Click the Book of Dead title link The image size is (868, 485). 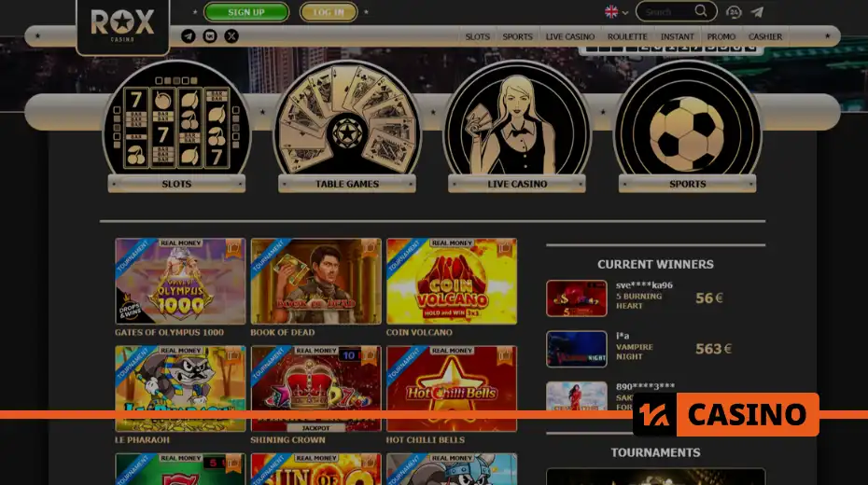click(x=282, y=332)
